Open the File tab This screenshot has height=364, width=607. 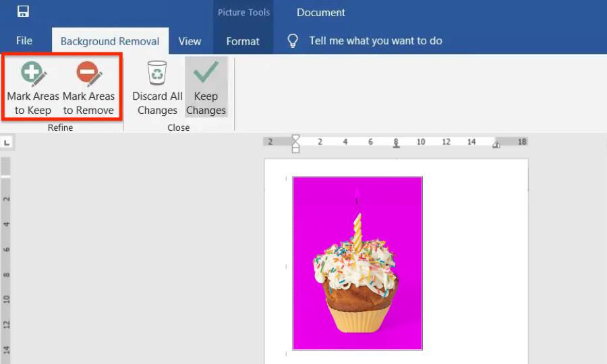tap(24, 40)
